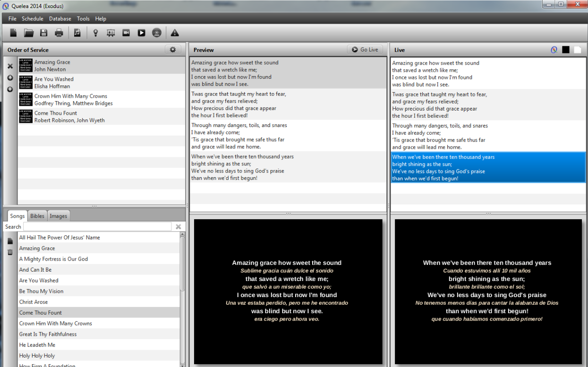Screen dimensions: 588x367
Task: Save the schedule with the floppy disk icon
Action: [44, 33]
